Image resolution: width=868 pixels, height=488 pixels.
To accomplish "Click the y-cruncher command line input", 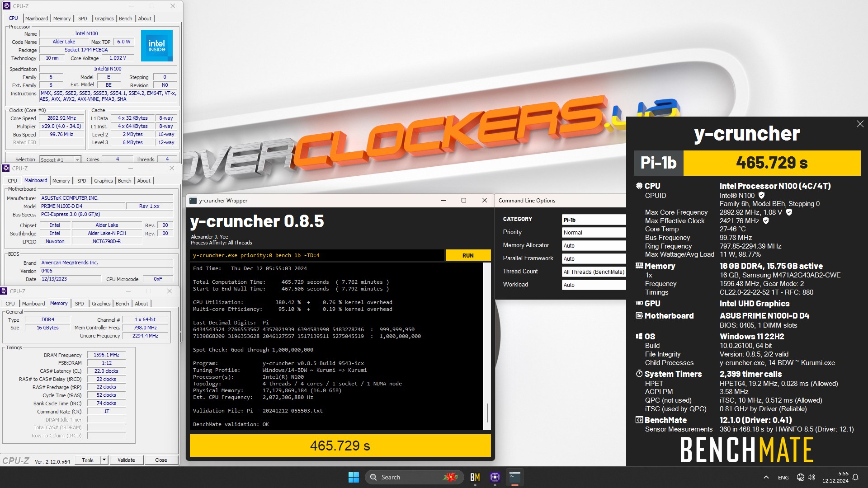I will 316,255.
